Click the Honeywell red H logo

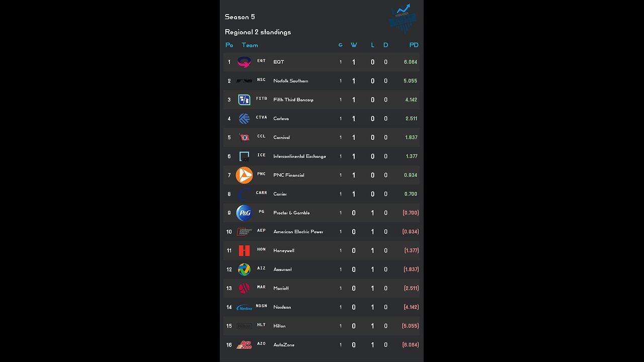click(244, 250)
